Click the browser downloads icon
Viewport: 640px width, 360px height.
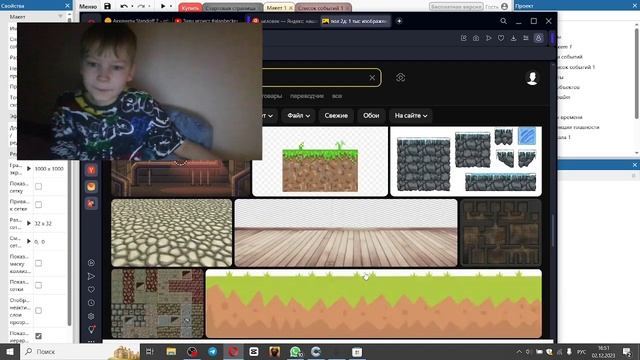(513, 38)
